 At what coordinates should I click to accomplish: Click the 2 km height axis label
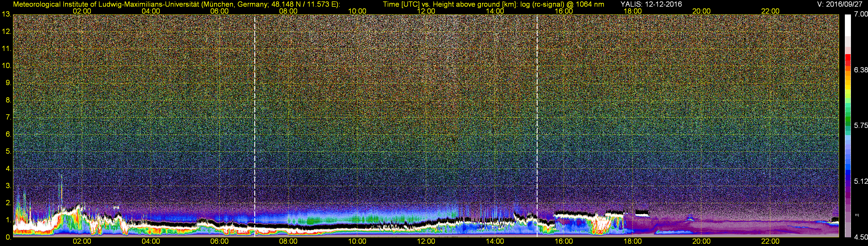tap(8, 203)
